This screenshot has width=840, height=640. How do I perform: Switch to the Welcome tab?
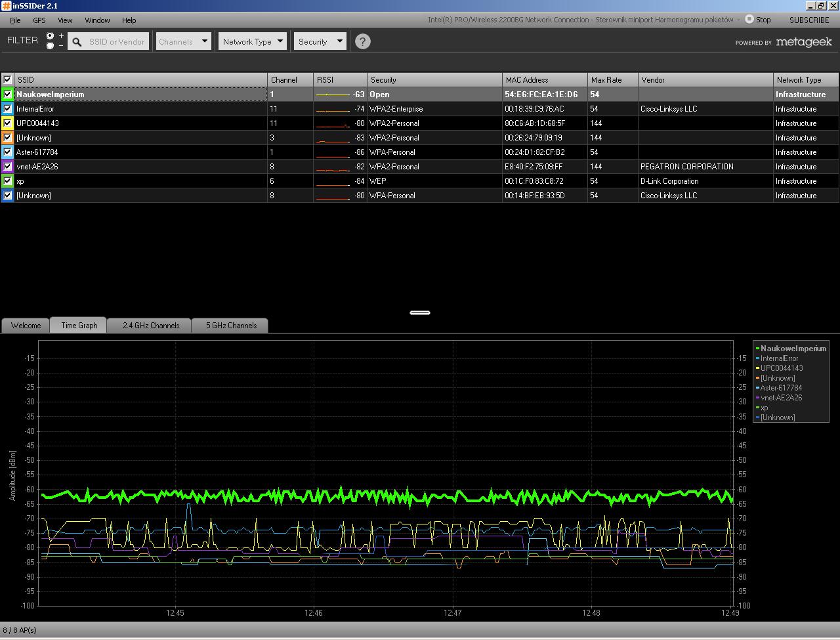(x=26, y=326)
